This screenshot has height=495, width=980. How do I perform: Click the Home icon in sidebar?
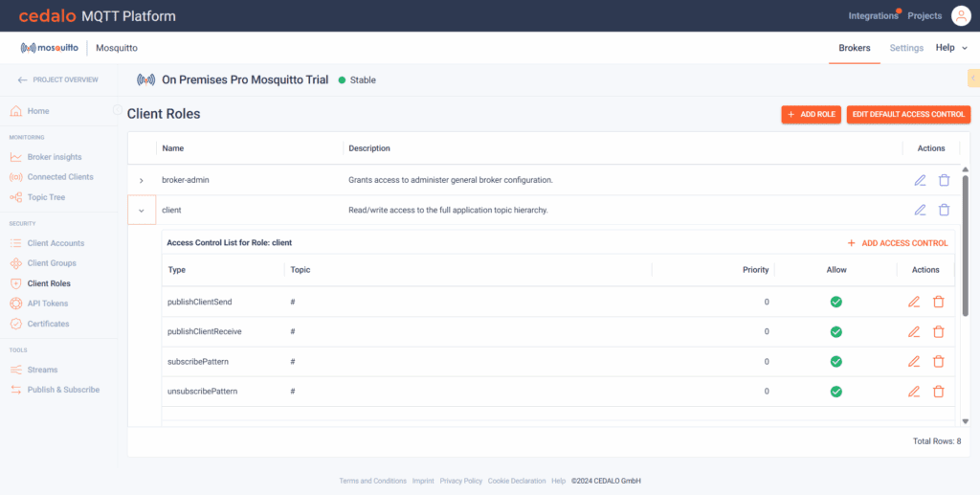coord(16,111)
